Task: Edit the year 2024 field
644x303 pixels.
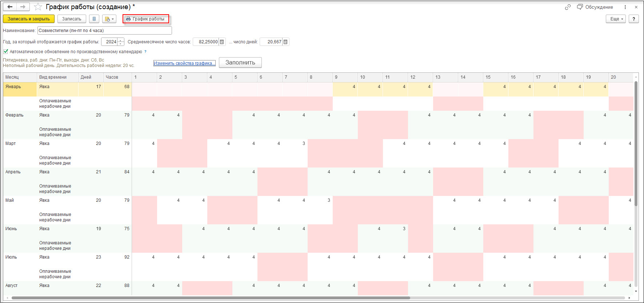Action: pos(109,42)
